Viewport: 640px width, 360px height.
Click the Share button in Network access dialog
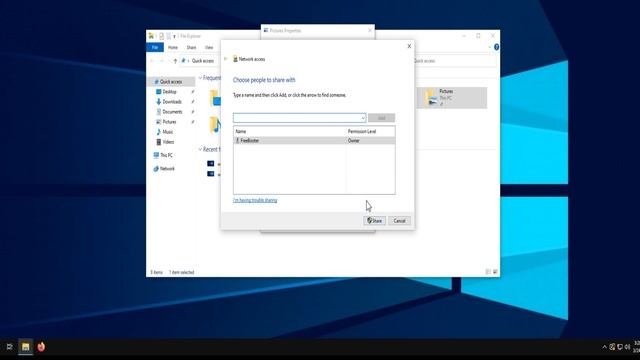coord(374,221)
